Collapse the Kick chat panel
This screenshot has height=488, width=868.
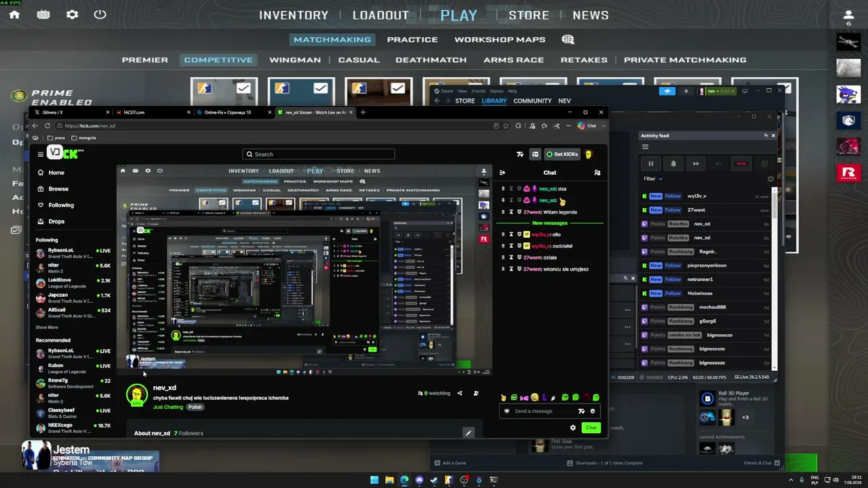click(x=502, y=173)
